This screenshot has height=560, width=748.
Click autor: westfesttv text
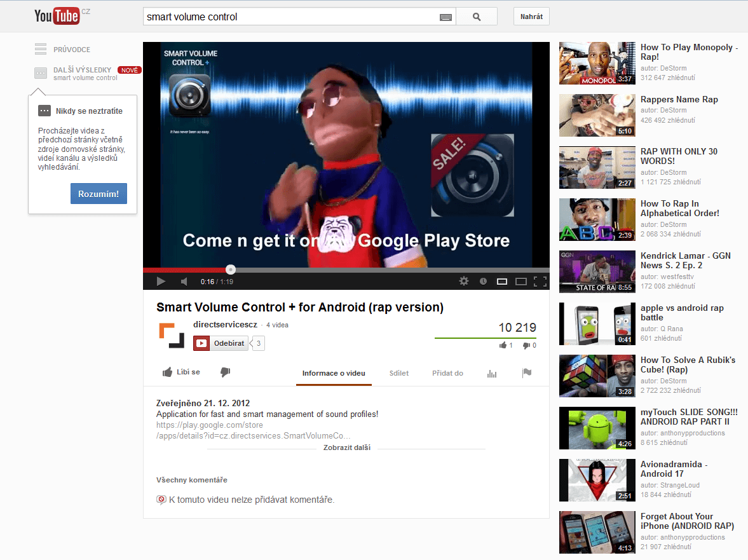[x=667, y=277]
